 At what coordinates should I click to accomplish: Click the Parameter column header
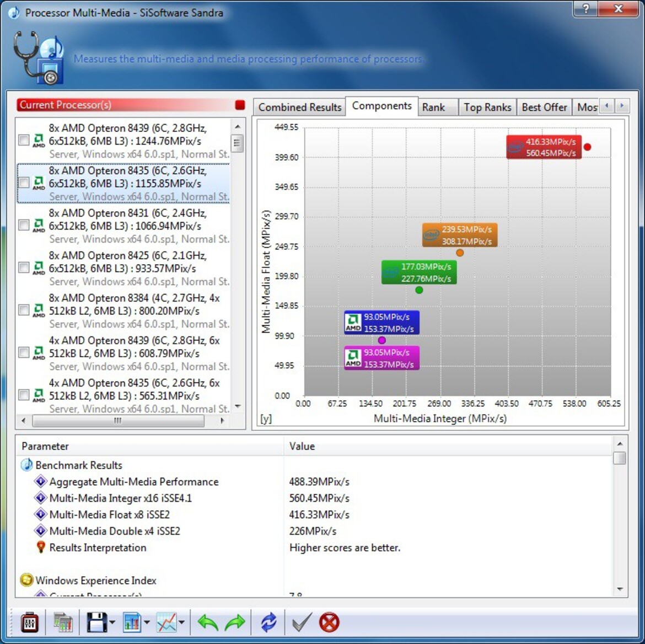pyautogui.click(x=150, y=446)
